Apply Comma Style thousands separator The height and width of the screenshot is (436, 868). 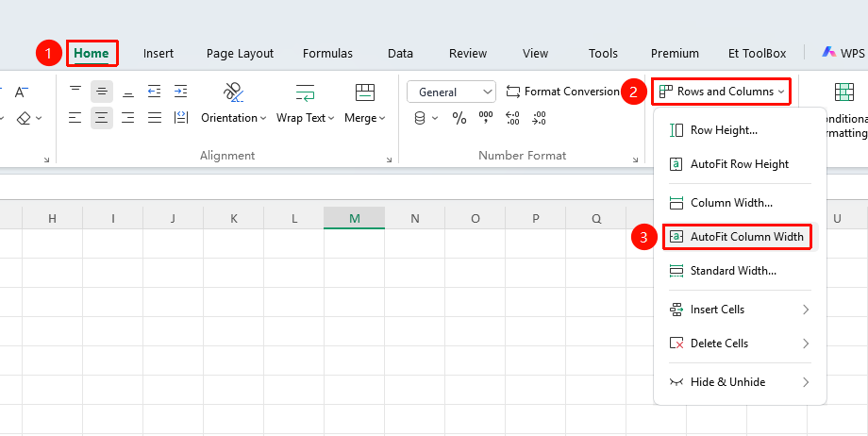(x=486, y=117)
